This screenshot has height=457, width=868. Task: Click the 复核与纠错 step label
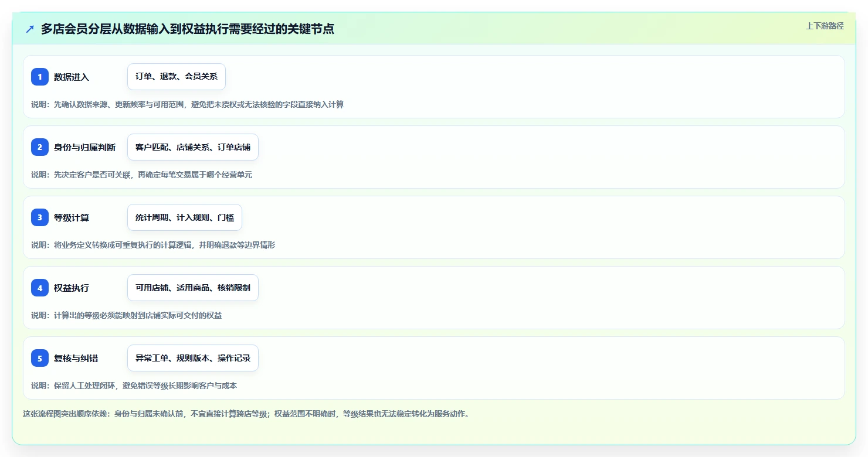click(76, 359)
